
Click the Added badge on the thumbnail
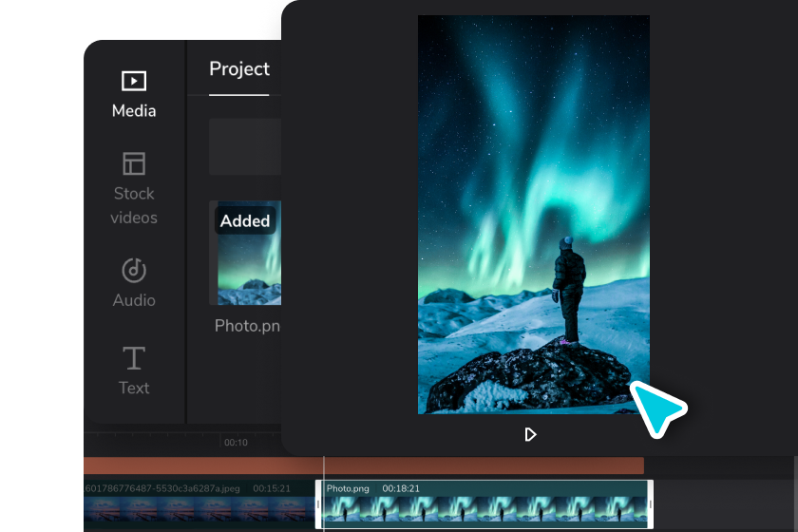(245, 220)
